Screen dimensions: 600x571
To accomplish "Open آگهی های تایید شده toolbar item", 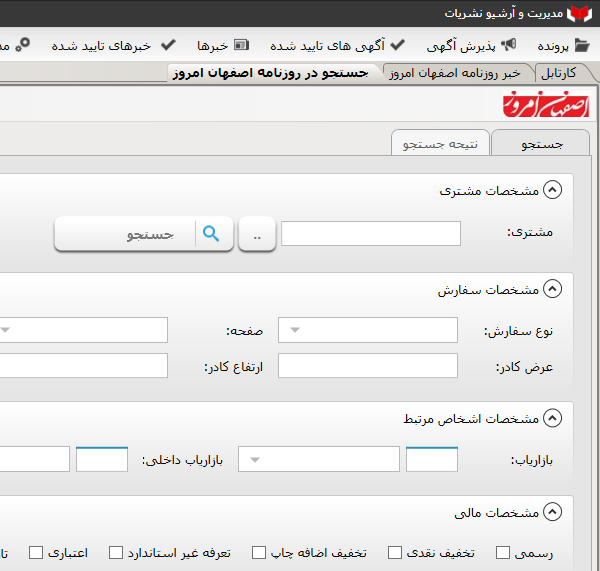I will (x=338, y=46).
